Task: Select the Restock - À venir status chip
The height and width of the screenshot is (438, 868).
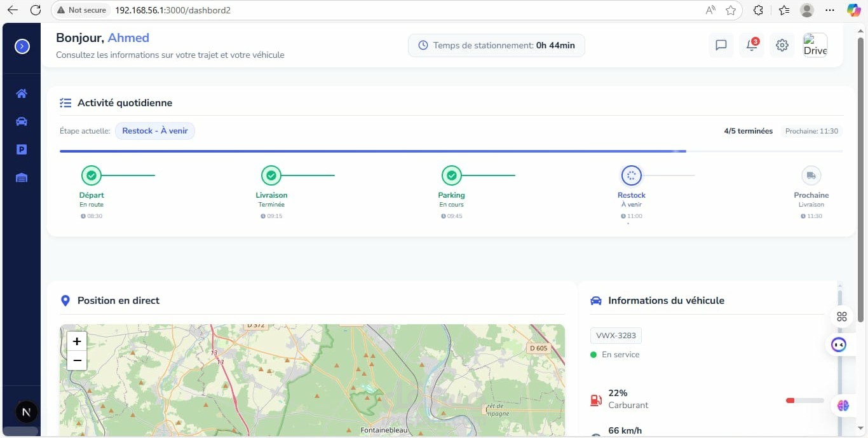Action: point(154,130)
